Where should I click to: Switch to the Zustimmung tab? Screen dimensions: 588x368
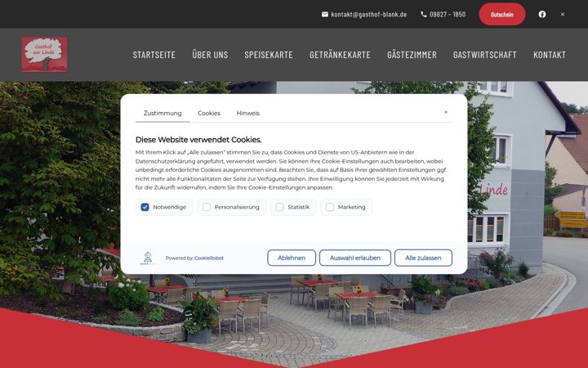[163, 113]
